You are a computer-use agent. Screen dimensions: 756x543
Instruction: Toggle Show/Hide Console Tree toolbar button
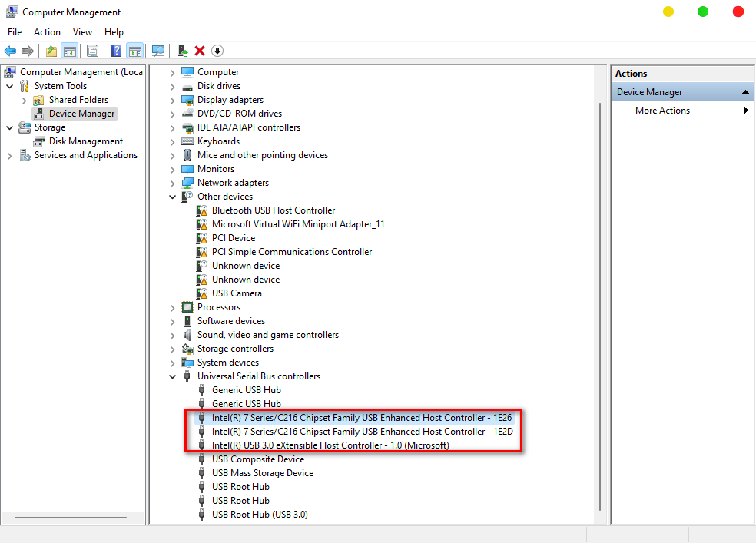tap(70, 51)
